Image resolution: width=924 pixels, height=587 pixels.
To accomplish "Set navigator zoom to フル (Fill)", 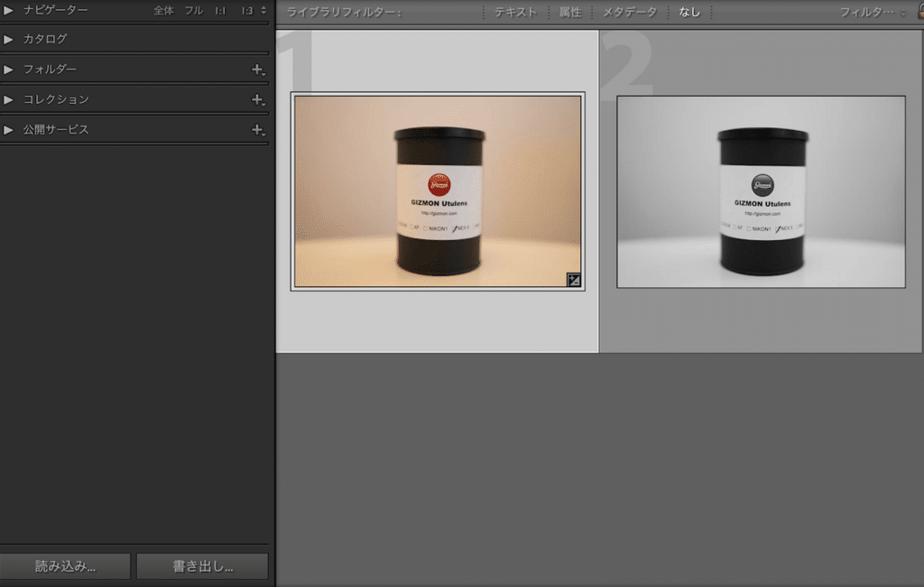I will pyautogui.click(x=193, y=11).
